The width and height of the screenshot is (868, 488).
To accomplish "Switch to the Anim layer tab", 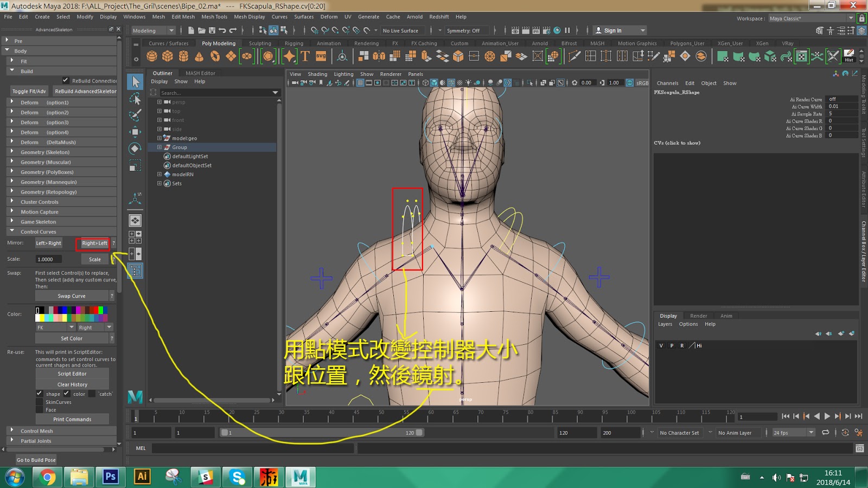I will 726,316.
